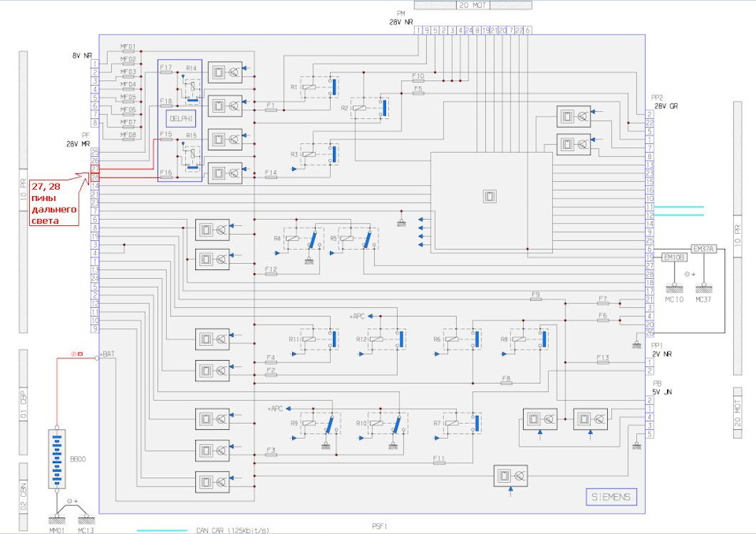Select fuse F2
This screenshot has width=756, height=534.
pos(271,375)
